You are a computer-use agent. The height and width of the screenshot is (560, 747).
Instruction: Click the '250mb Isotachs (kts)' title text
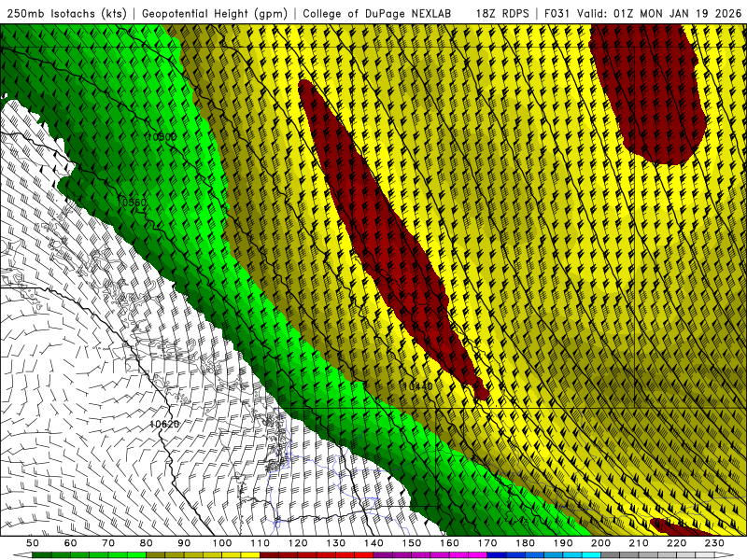coord(66,13)
